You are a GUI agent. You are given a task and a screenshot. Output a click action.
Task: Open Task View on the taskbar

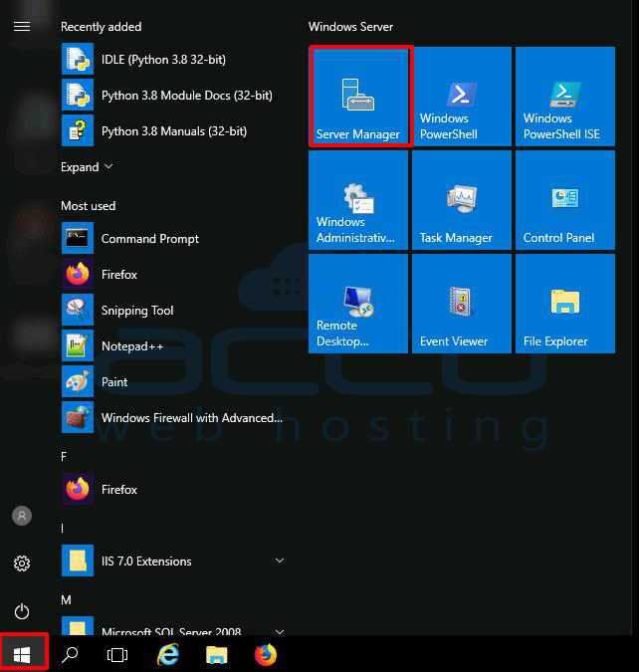tap(117, 654)
